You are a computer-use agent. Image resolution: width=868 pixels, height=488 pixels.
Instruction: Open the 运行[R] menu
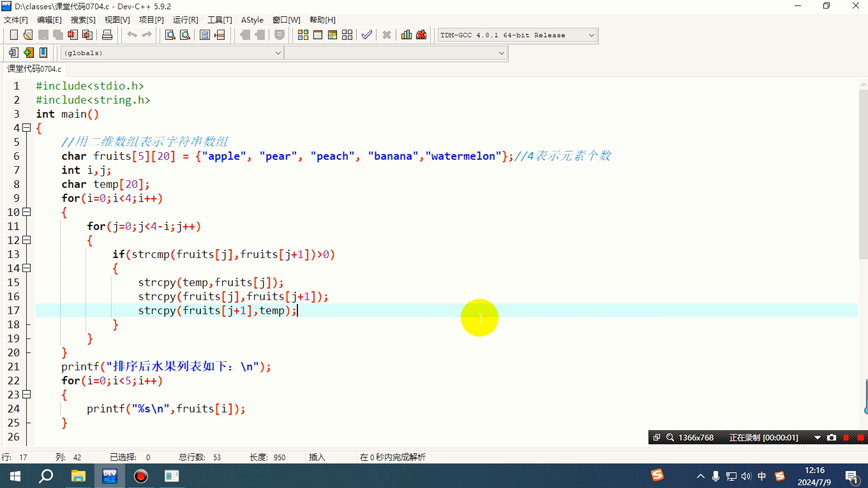click(x=185, y=20)
